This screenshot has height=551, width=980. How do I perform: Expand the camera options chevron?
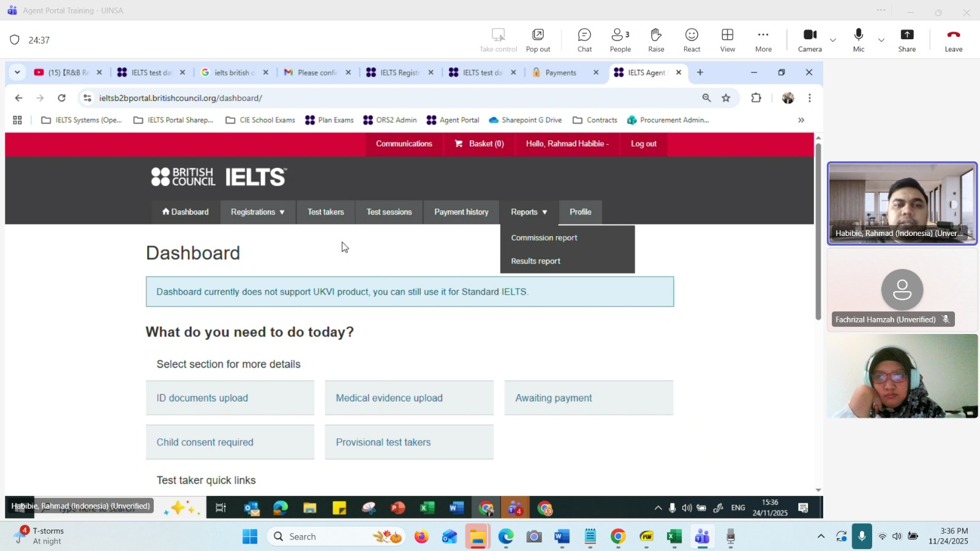pos(833,40)
